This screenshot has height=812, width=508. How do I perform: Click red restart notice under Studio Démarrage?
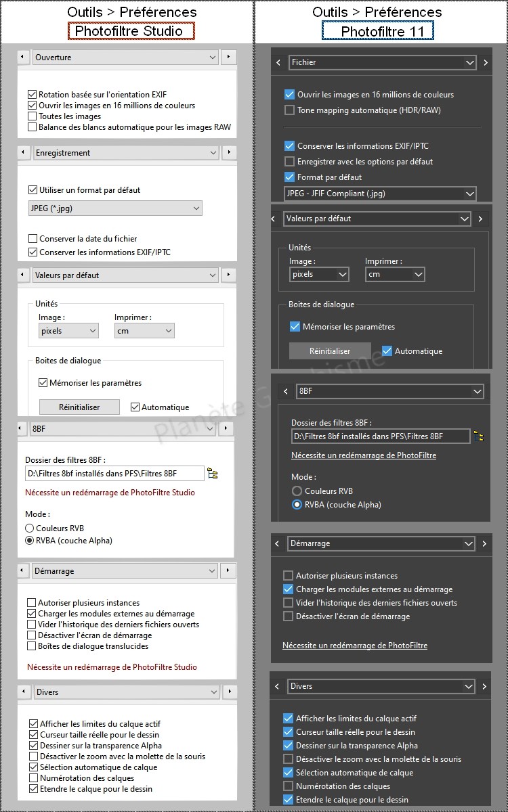pyautogui.click(x=112, y=667)
